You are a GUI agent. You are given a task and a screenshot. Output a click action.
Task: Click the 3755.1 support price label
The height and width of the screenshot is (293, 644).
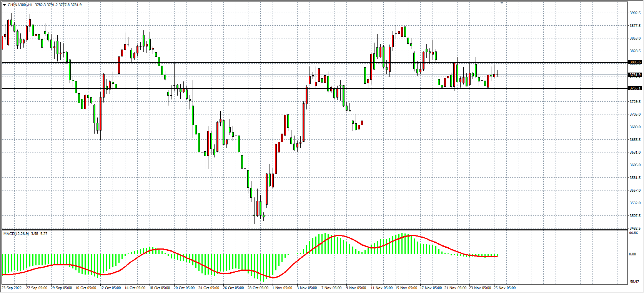tap(635, 88)
